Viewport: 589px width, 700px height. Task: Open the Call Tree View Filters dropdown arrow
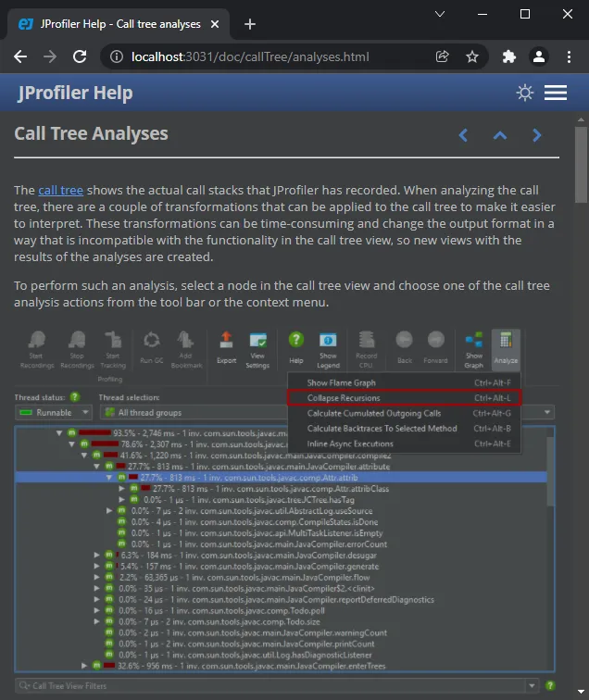532,685
